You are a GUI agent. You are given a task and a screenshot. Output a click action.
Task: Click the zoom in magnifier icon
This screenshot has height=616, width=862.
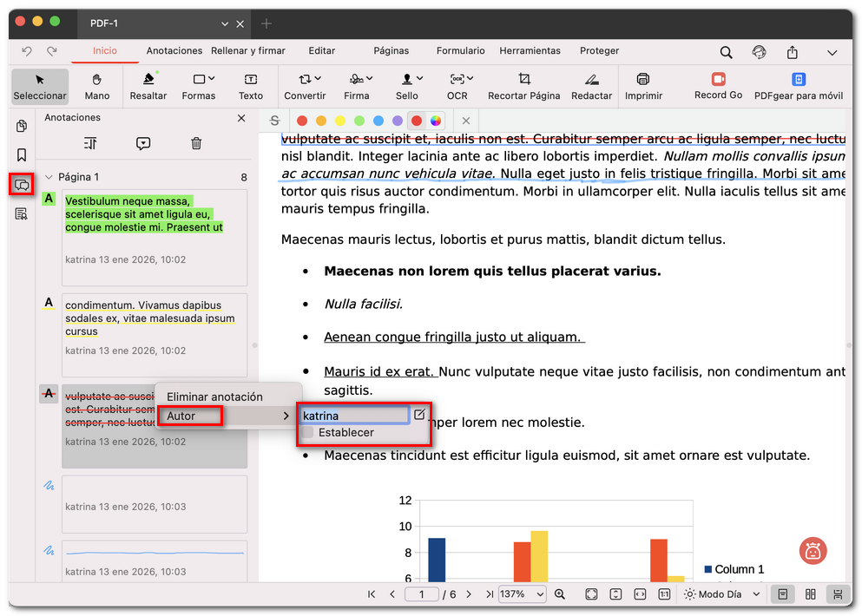560,594
